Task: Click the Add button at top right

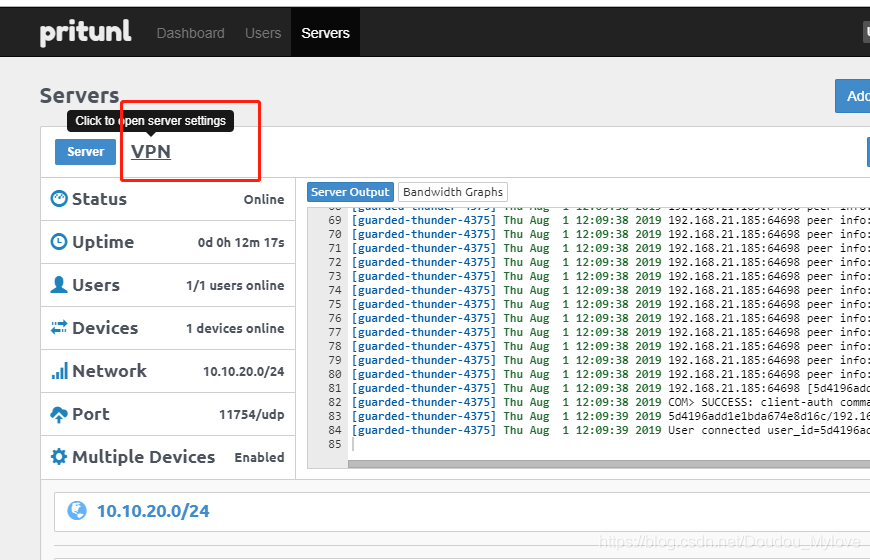Action: (853, 96)
